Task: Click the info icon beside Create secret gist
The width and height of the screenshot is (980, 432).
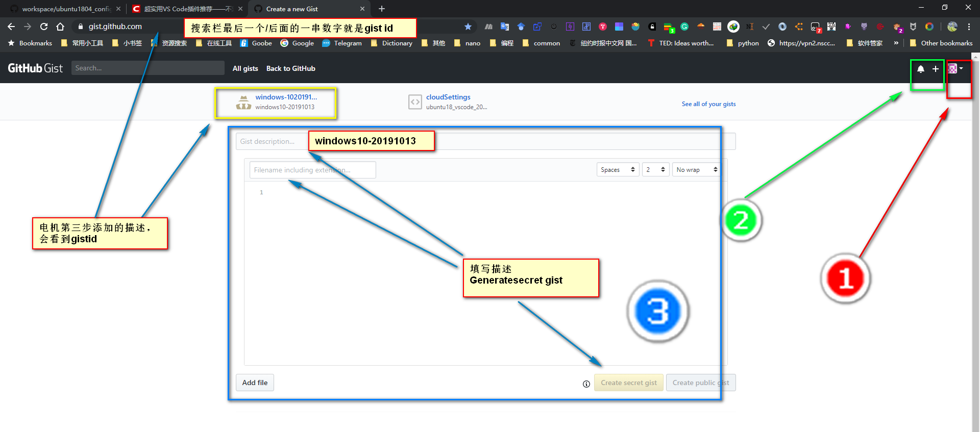Action: (x=586, y=384)
